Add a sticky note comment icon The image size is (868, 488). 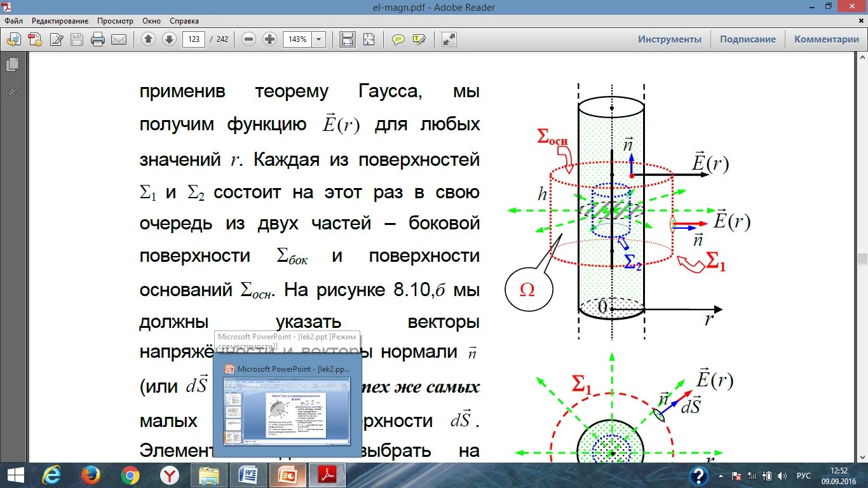click(x=398, y=39)
